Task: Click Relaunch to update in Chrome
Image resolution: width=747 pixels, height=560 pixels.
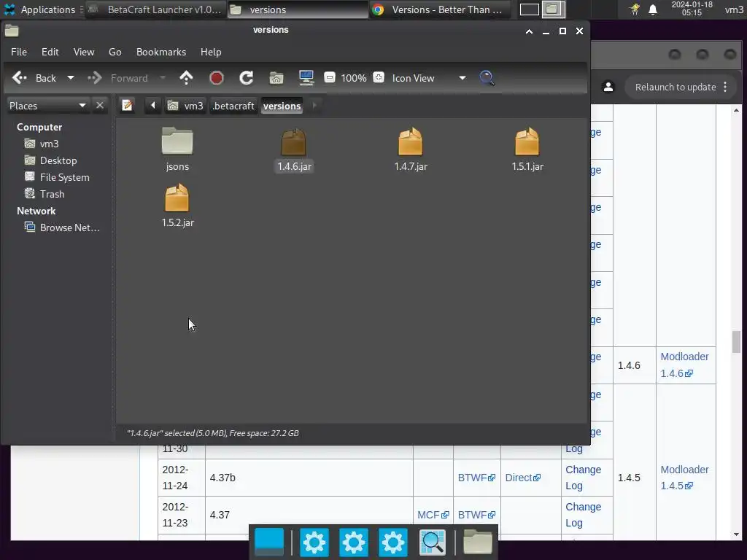Action: [676, 87]
